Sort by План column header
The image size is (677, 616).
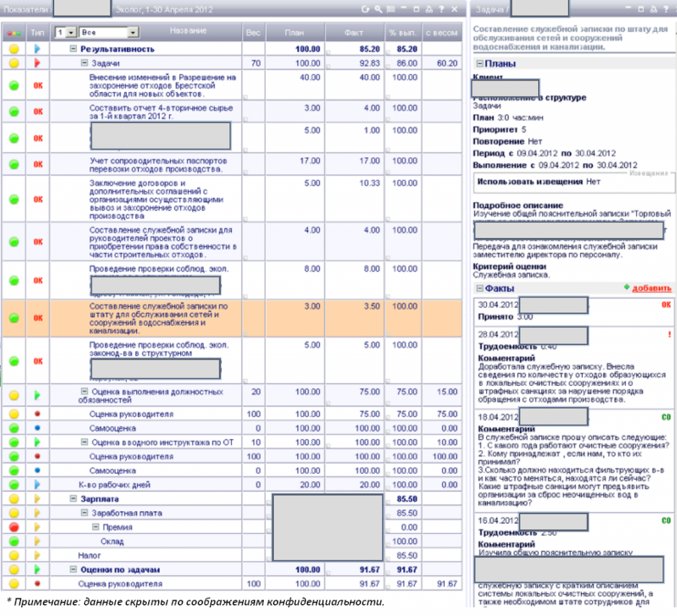tap(294, 33)
